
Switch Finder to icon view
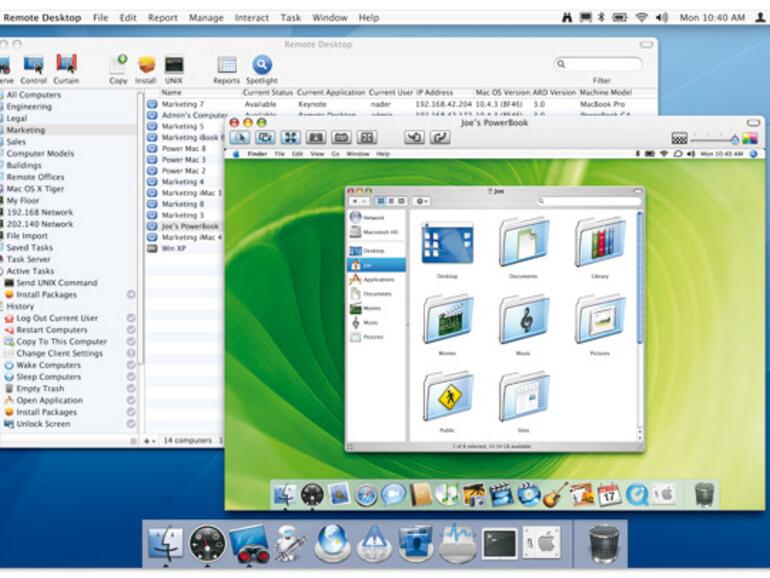380,201
